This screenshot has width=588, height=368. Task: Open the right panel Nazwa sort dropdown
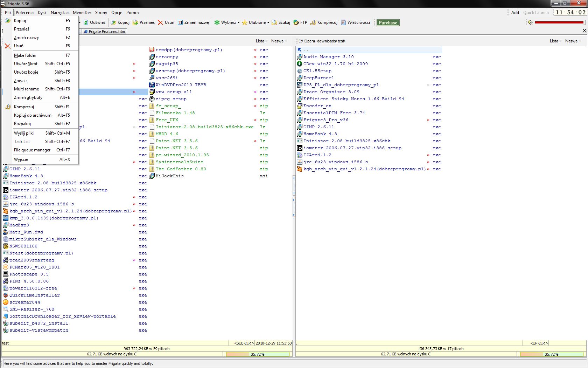click(x=573, y=41)
